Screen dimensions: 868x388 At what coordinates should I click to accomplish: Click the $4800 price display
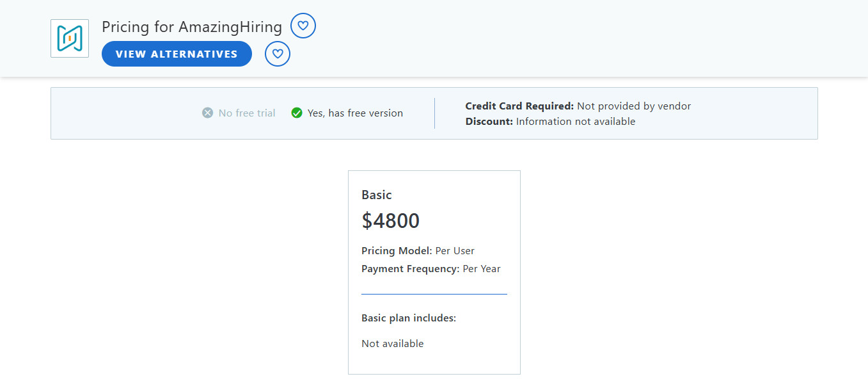(390, 220)
